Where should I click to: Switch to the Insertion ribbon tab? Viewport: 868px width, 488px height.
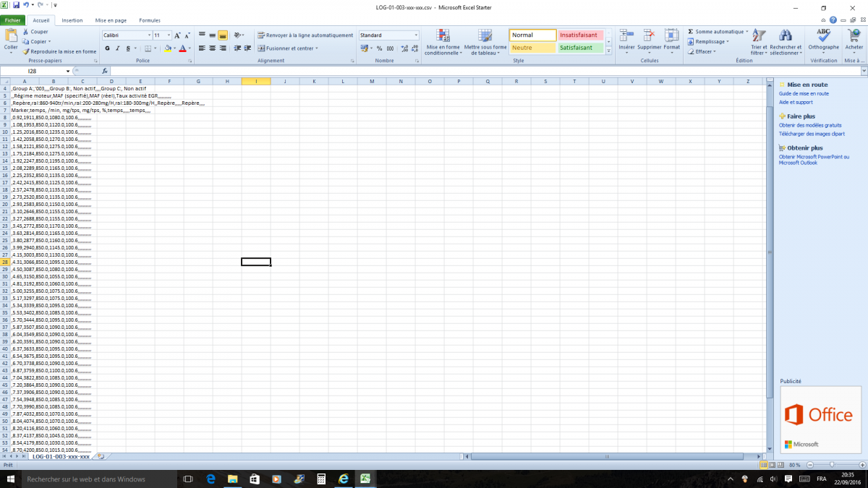pyautogui.click(x=72, y=20)
